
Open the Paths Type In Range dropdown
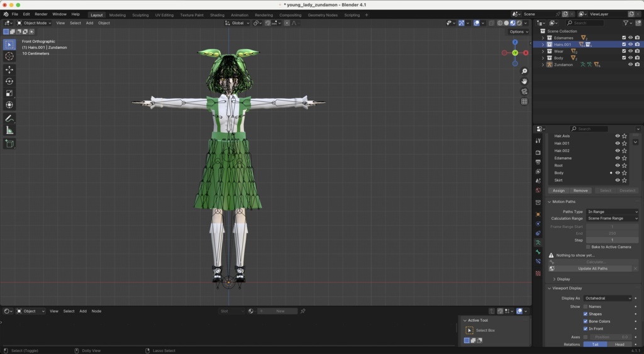coord(613,211)
